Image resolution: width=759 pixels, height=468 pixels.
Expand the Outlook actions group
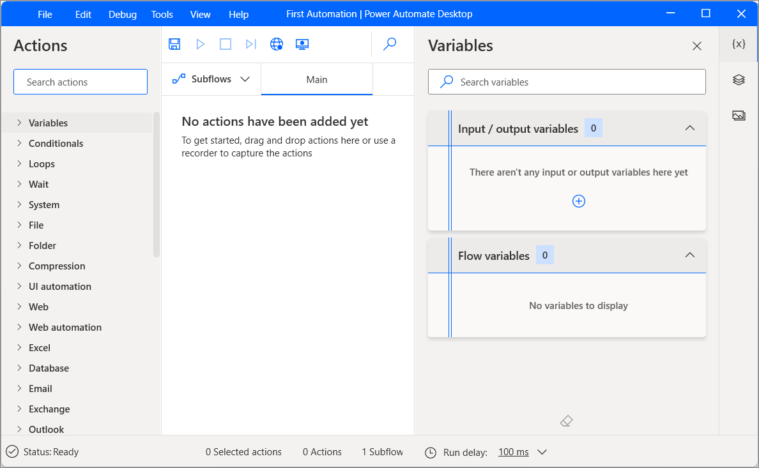pyautogui.click(x=19, y=429)
